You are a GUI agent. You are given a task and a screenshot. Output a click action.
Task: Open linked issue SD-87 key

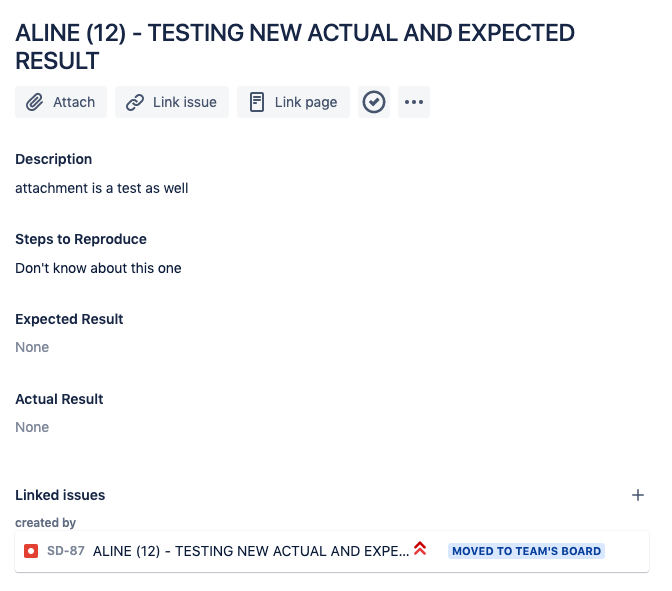point(66,551)
